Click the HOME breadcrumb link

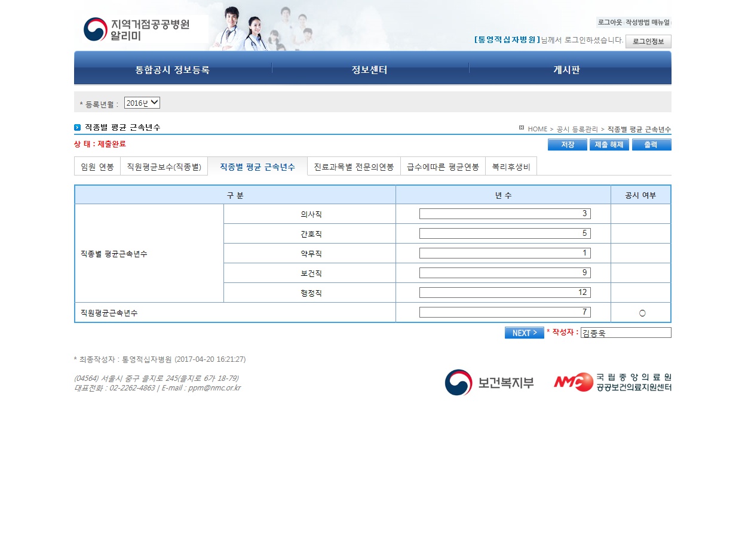[537, 129]
